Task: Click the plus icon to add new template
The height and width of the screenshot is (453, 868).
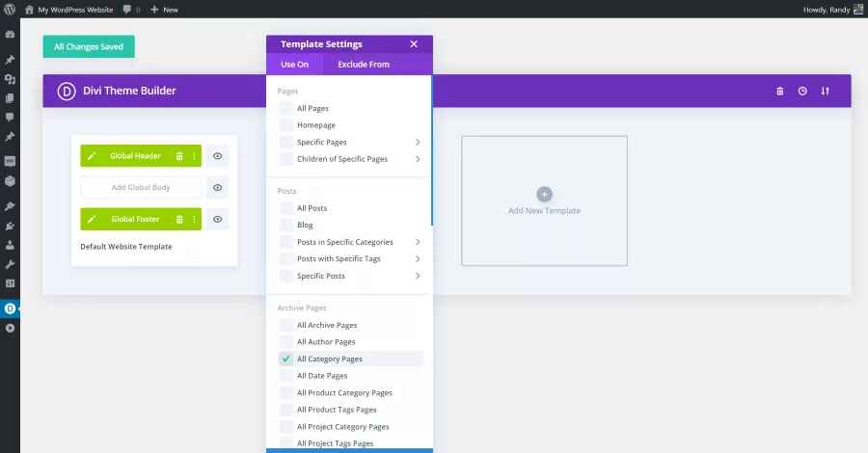Action: tap(544, 194)
